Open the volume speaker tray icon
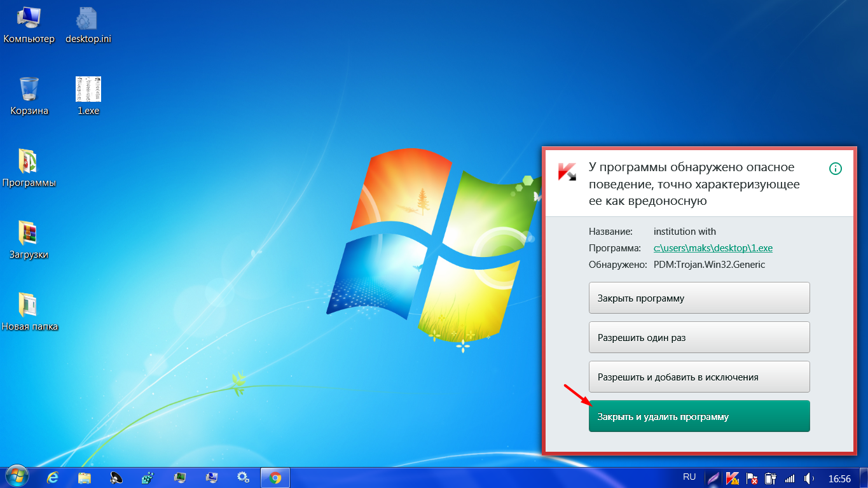This screenshot has width=868, height=488. pyautogui.click(x=809, y=478)
